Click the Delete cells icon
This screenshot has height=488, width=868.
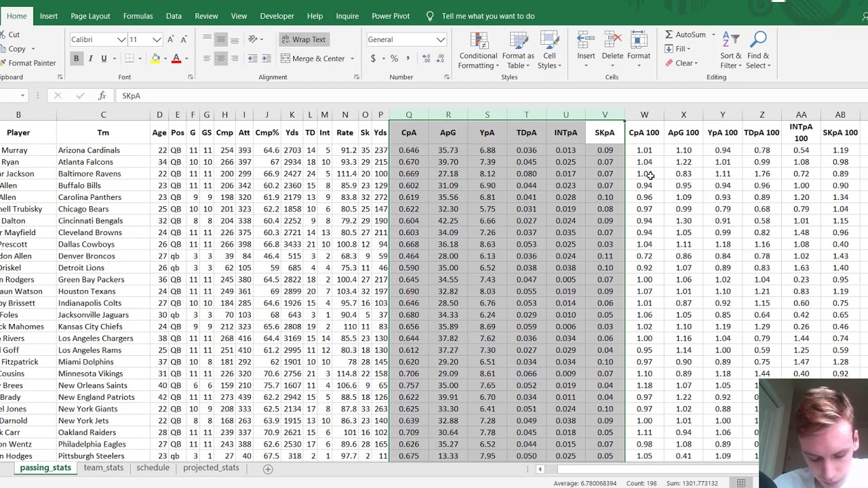[612, 41]
